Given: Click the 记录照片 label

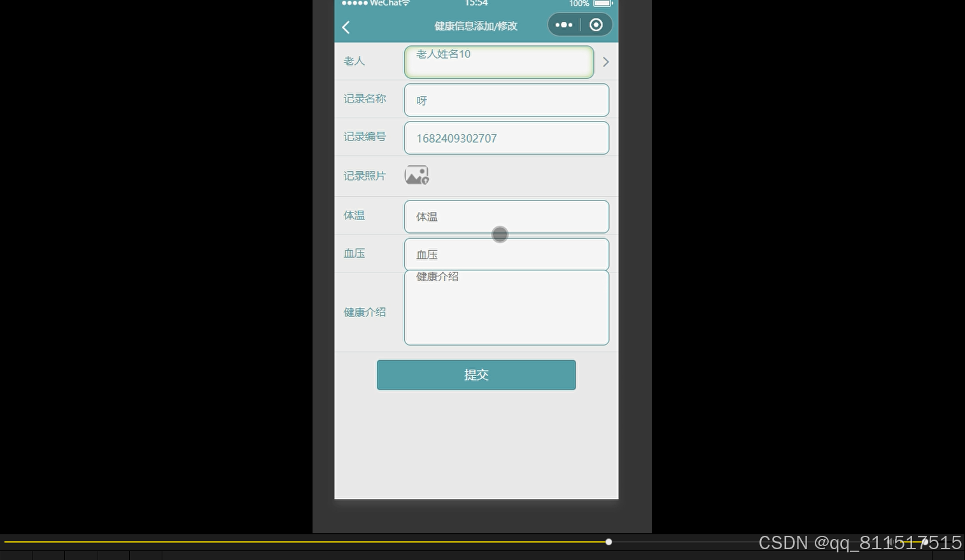Looking at the screenshot, I should pyautogui.click(x=365, y=176).
